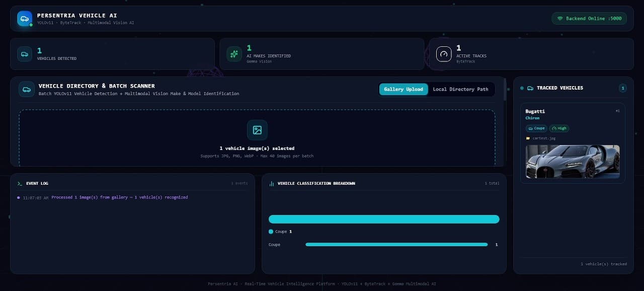Viewport: 644px width, 291px height.
Task: Click the Coupe row bar in breakdown
Action: coord(396,245)
